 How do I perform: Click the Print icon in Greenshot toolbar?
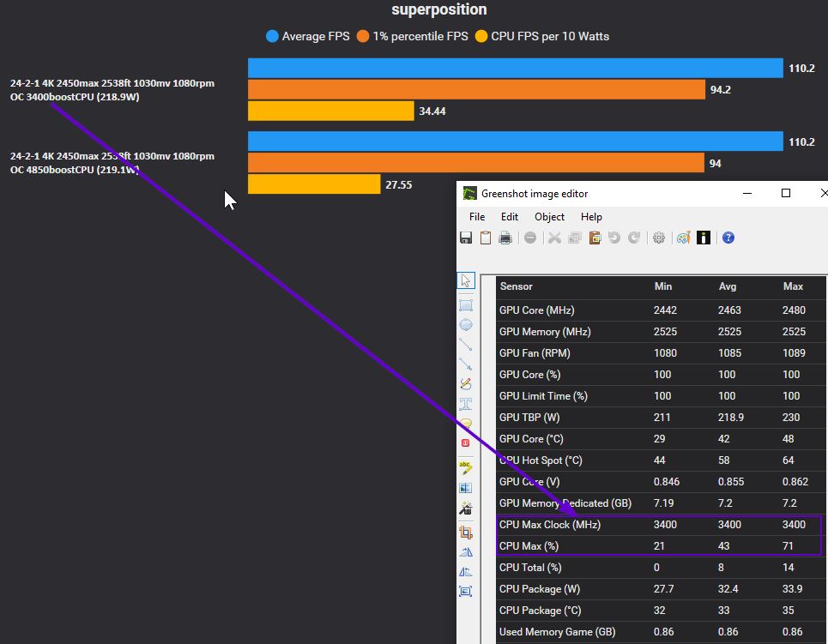point(505,238)
